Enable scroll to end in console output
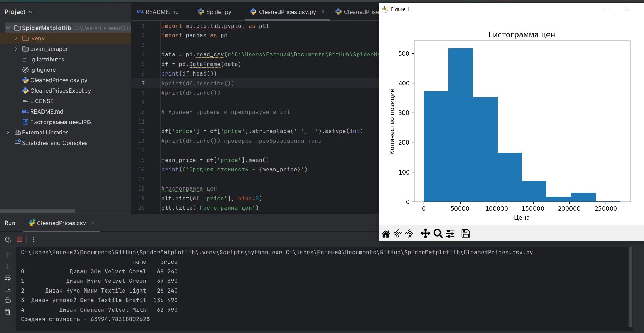The width and height of the screenshot is (644, 333). (8, 289)
